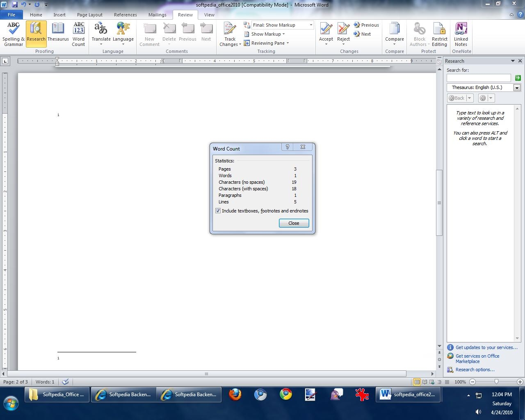525x420 pixels.
Task: Expand the Final: Show Markup dropdown
Action: click(x=310, y=25)
